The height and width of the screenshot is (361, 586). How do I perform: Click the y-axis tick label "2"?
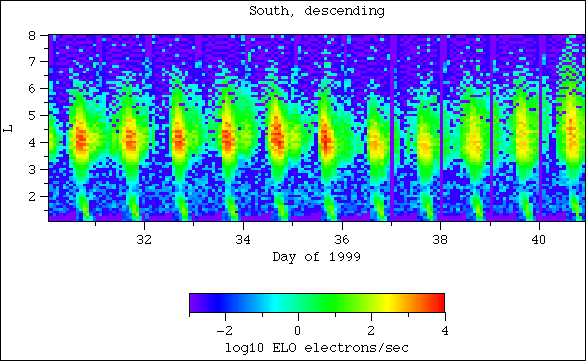(32, 196)
